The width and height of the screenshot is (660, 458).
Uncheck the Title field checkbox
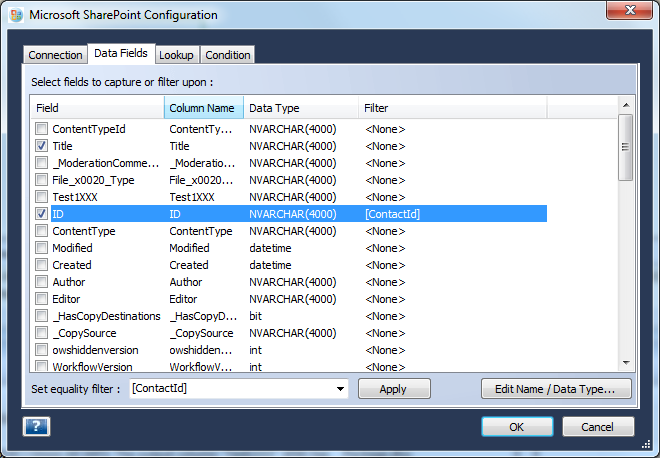point(41,146)
